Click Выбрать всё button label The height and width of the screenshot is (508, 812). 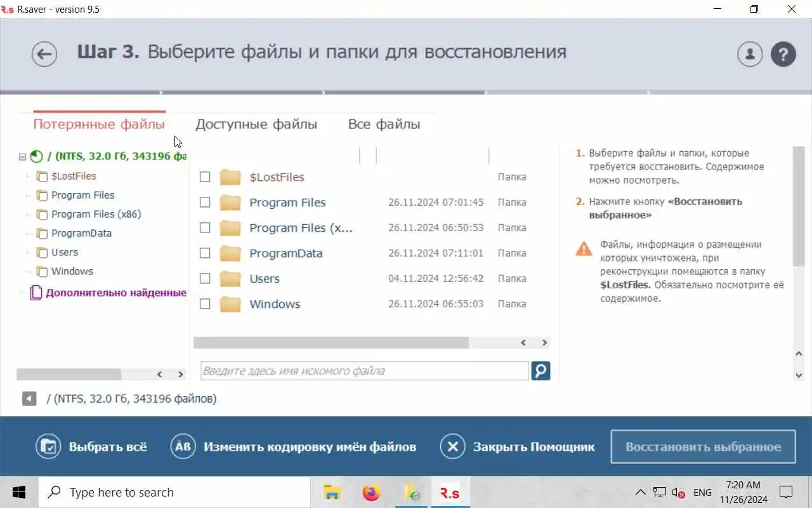pos(108,447)
